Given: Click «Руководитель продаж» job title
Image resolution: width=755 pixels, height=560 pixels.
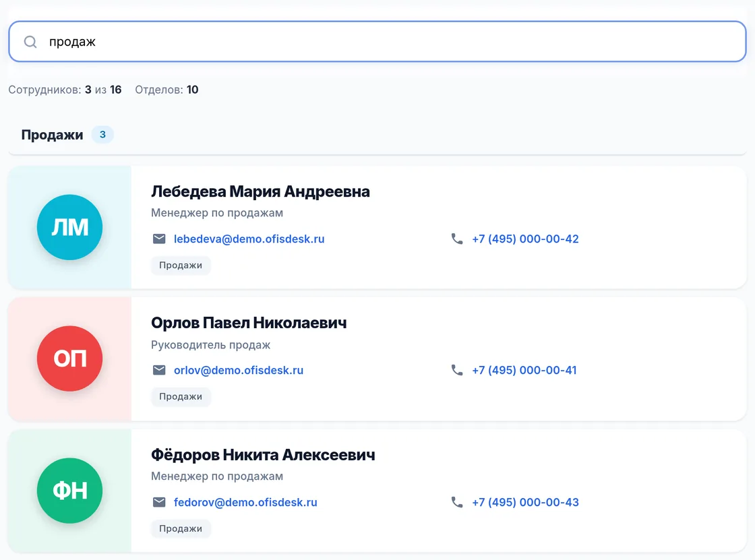Looking at the screenshot, I should (x=210, y=345).
